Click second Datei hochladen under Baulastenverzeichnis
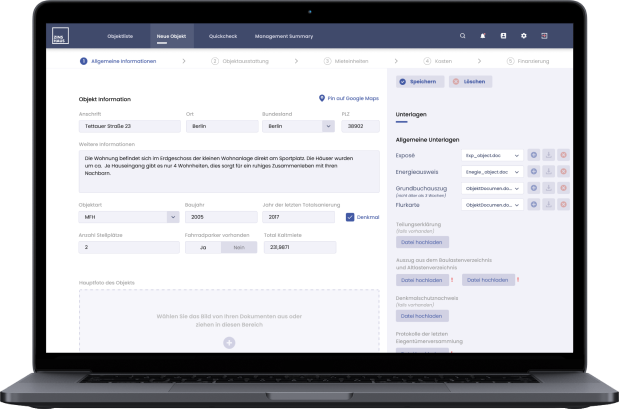This screenshot has height=409, width=619. coord(488,280)
